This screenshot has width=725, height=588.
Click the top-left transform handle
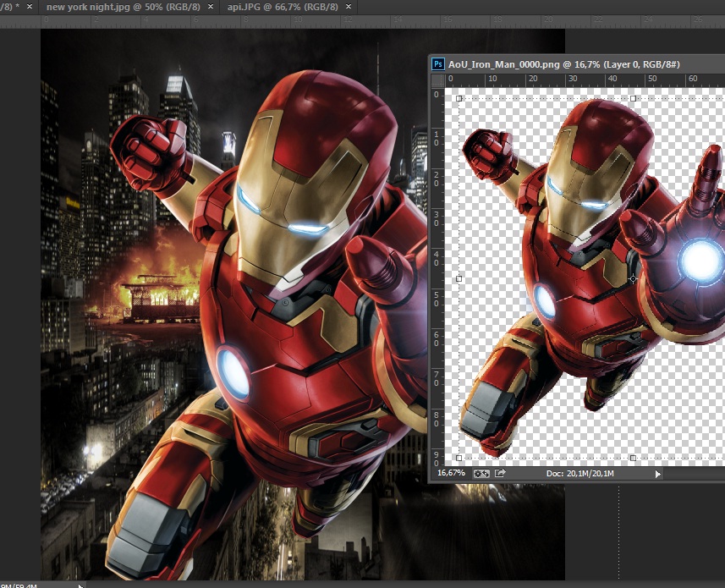(459, 98)
